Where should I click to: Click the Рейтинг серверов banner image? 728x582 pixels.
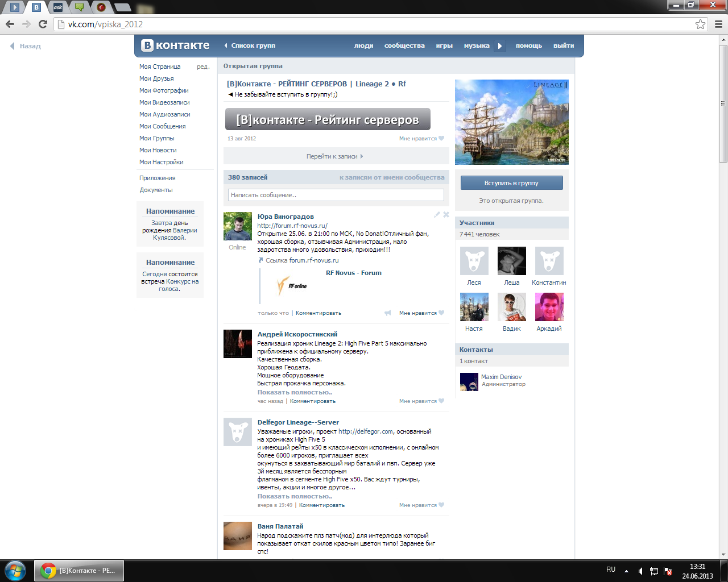(x=328, y=119)
